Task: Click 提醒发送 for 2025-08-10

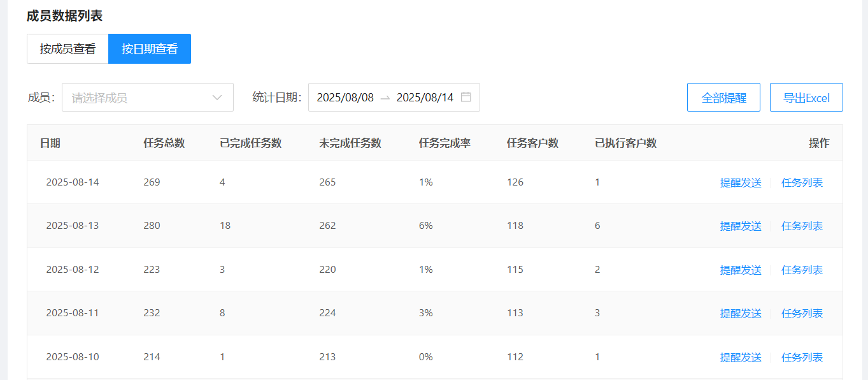Action: (741, 357)
